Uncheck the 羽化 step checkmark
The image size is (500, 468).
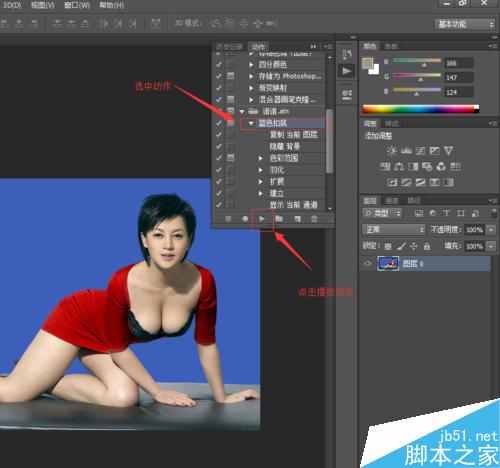click(x=219, y=170)
